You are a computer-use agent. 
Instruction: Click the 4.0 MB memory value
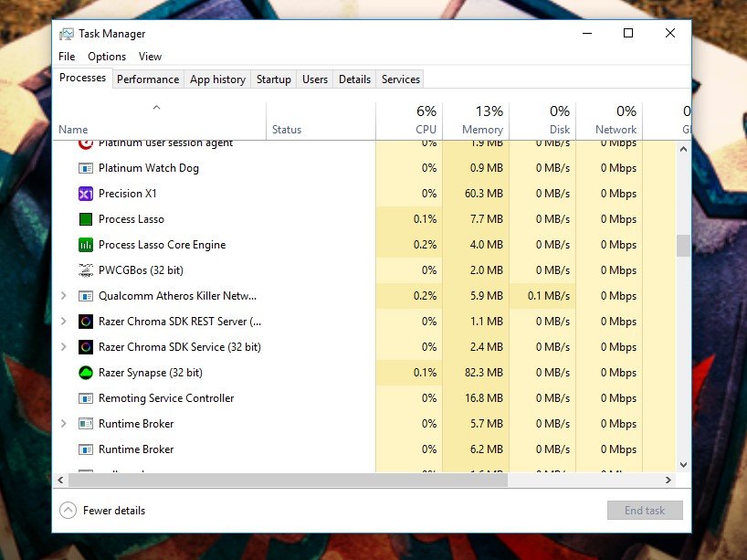487,245
